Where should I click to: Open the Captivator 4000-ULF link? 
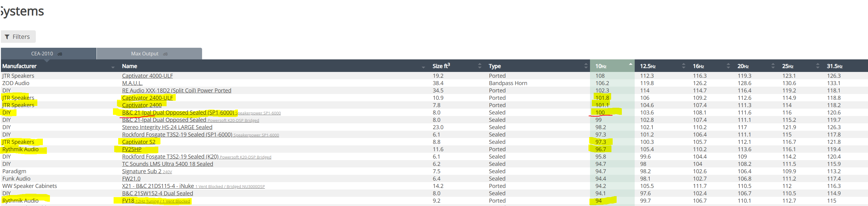(x=147, y=76)
